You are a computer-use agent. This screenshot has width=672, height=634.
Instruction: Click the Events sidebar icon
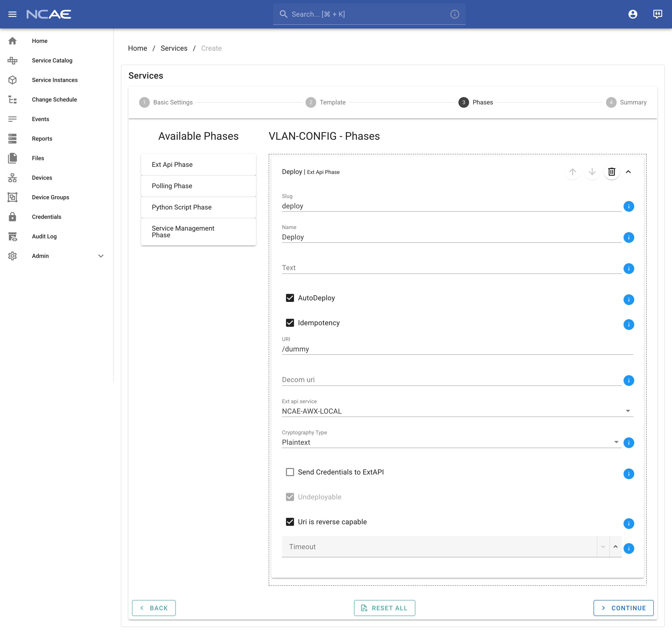(x=12, y=119)
